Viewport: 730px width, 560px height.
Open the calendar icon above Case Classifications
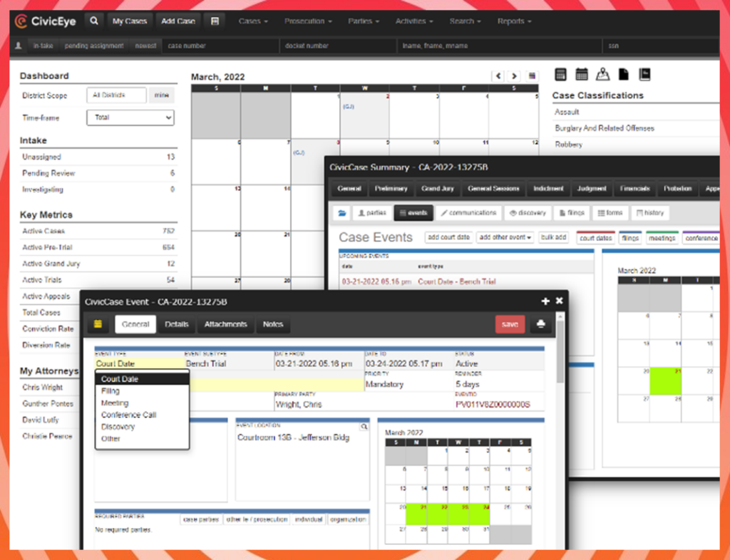tap(582, 74)
